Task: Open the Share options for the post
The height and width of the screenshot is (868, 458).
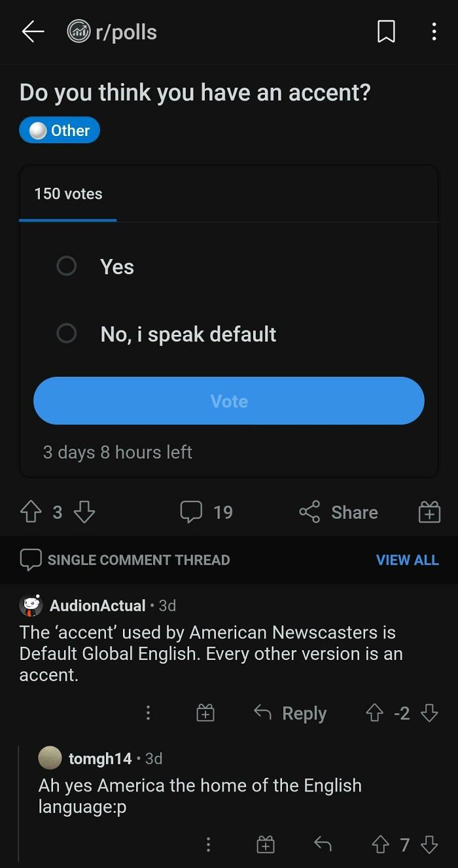Action: pyautogui.click(x=338, y=512)
